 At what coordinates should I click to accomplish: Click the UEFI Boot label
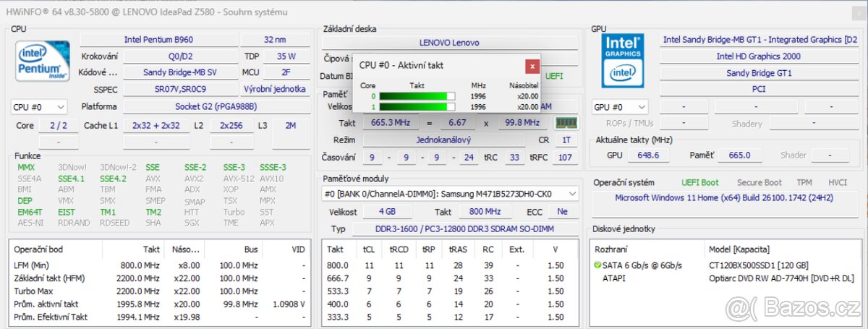tap(700, 183)
